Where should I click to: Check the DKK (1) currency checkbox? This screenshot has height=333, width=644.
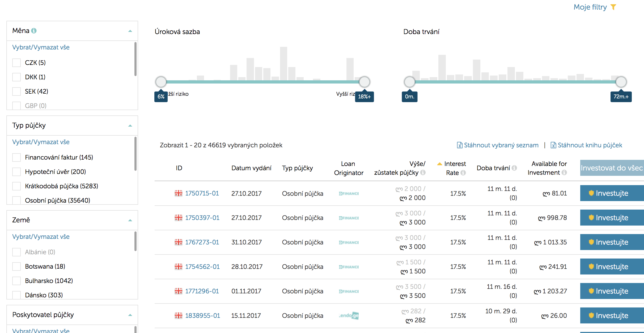tap(16, 77)
